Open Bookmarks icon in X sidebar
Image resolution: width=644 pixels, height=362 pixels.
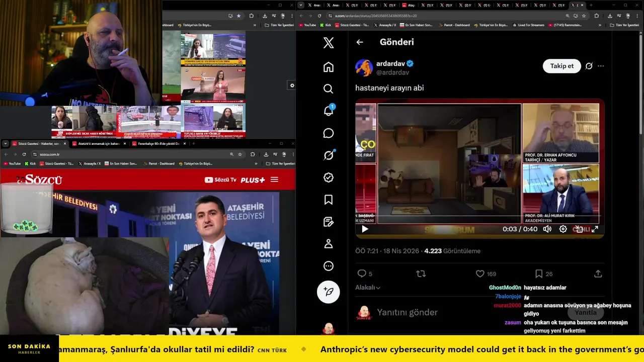coord(329,200)
